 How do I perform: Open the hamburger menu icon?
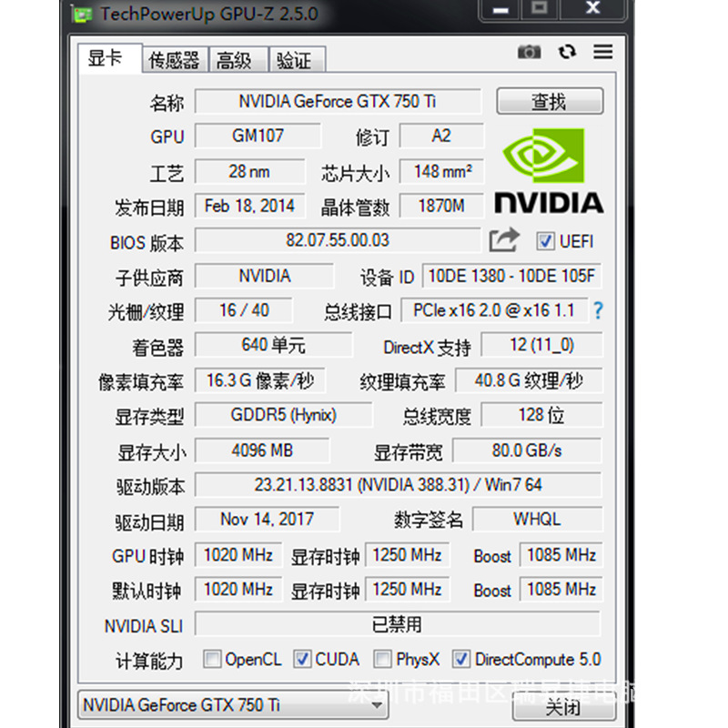coord(602,52)
